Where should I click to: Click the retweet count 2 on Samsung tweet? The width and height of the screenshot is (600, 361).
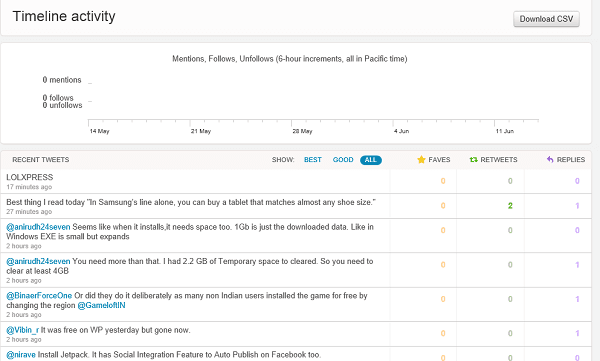click(510, 206)
